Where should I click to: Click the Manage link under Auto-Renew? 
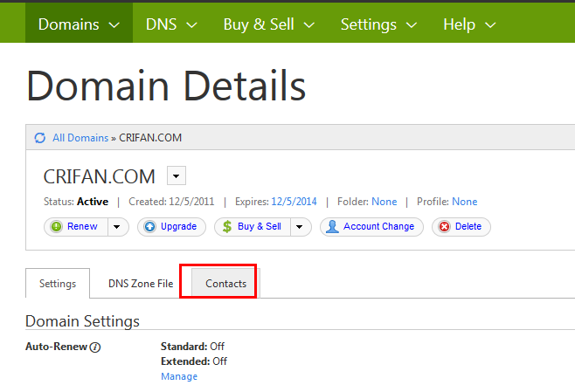point(179,376)
